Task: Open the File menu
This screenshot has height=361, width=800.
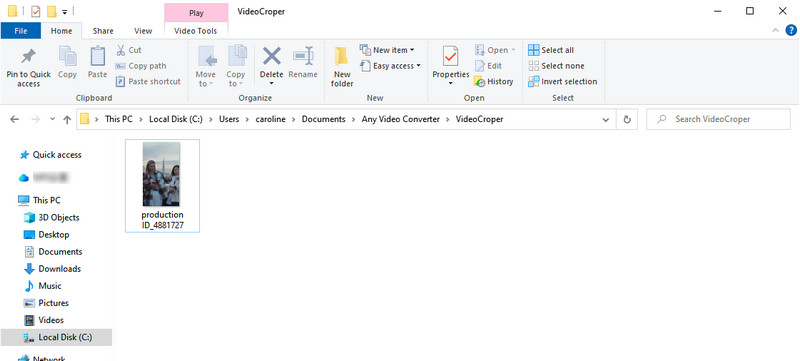Action: 21,31
